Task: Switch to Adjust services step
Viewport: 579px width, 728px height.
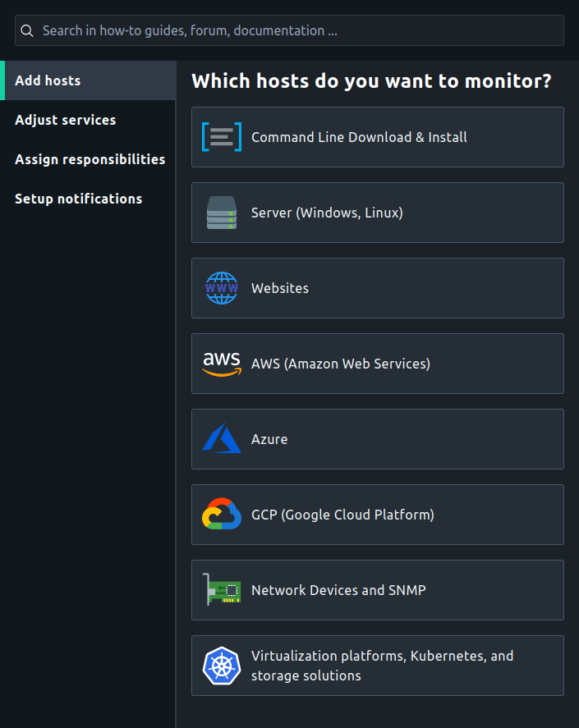Action: click(x=89, y=120)
